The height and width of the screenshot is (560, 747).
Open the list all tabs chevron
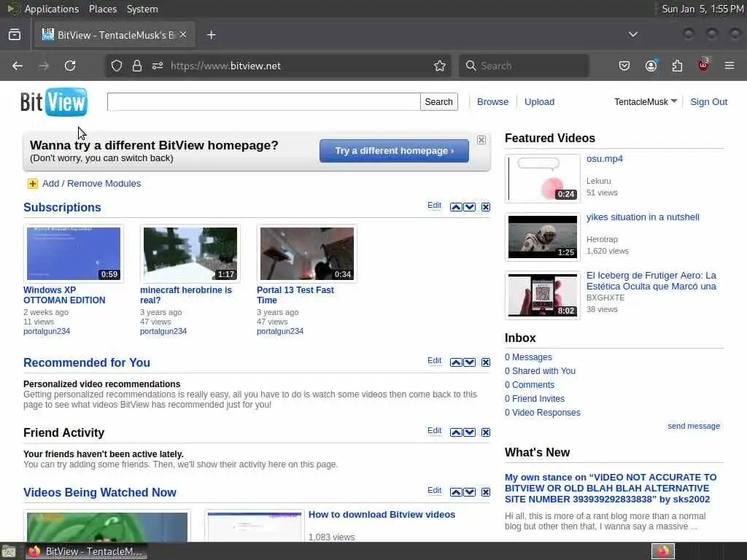click(x=633, y=34)
